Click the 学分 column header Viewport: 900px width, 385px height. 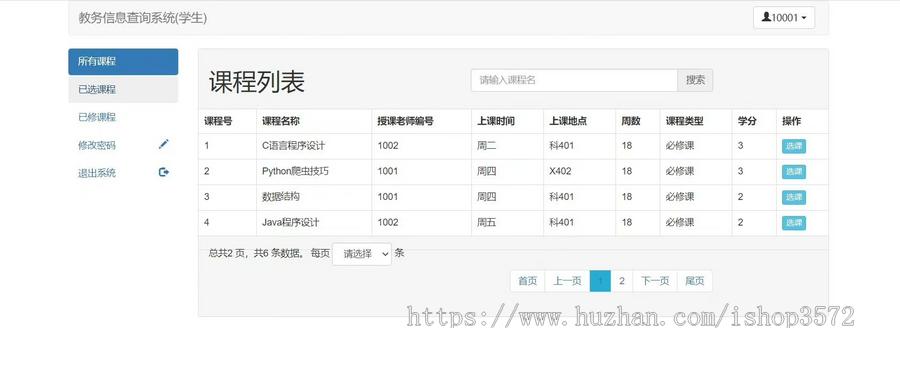pyautogui.click(x=747, y=121)
